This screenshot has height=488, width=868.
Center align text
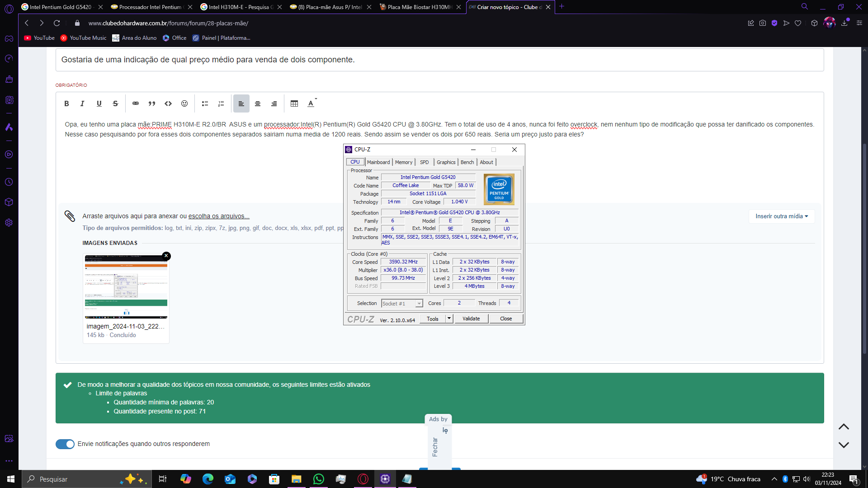(258, 103)
